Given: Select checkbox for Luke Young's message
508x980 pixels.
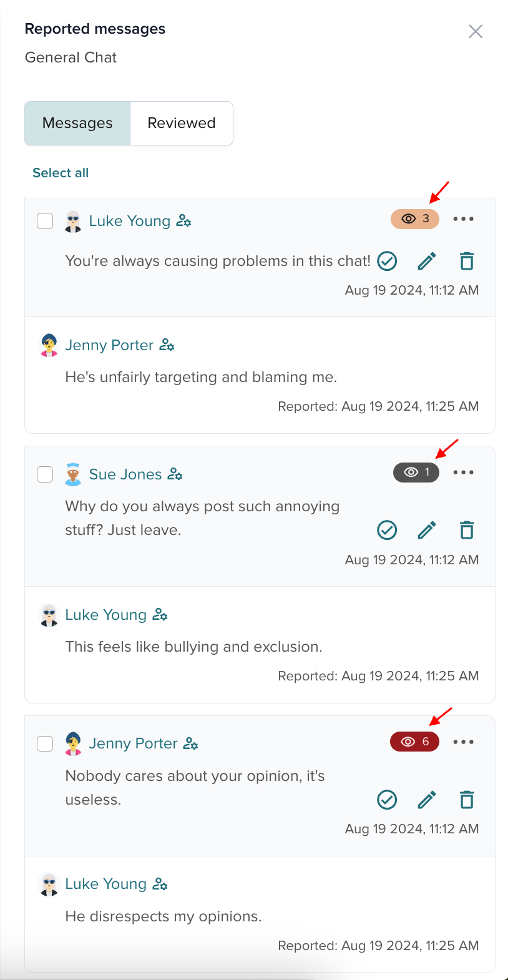Looking at the screenshot, I should (45, 221).
